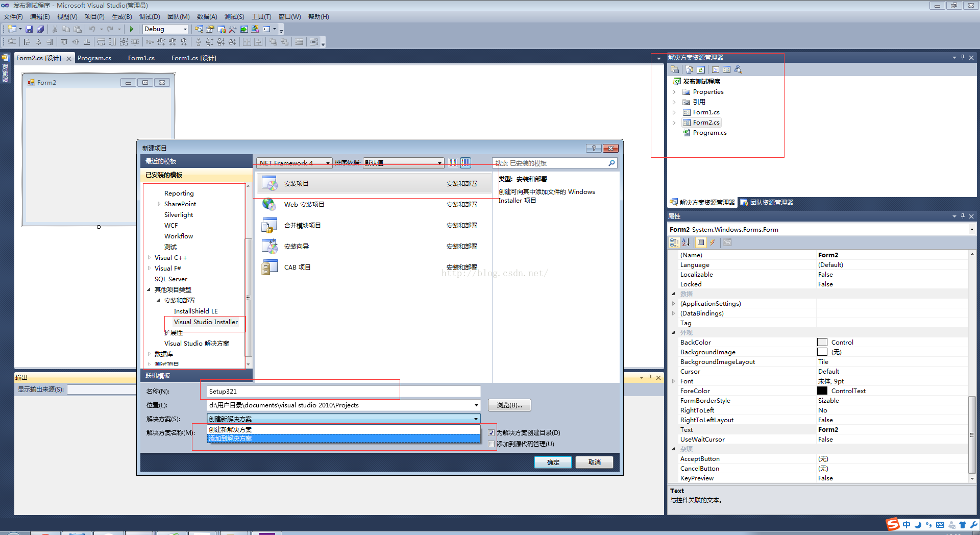Click the Center Horizontally layout icon
980x535 pixels.
click(247, 42)
